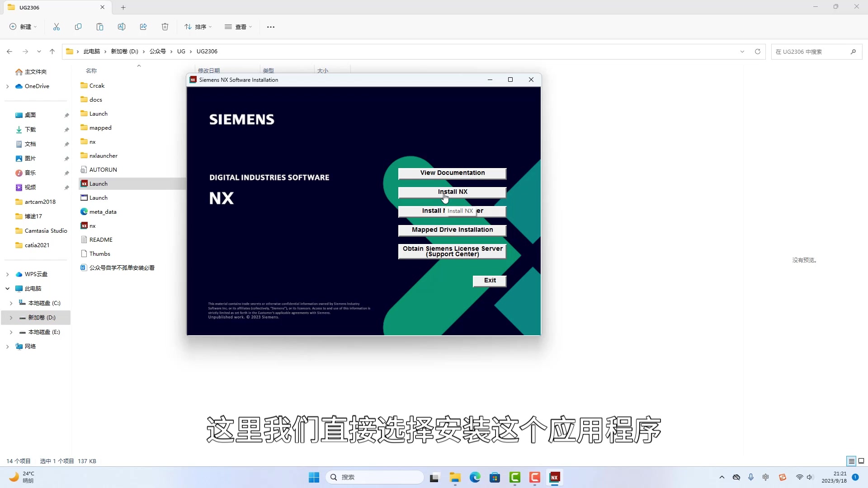
Task: Switch to large thumbnails view icon
Action: tap(861, 461)
